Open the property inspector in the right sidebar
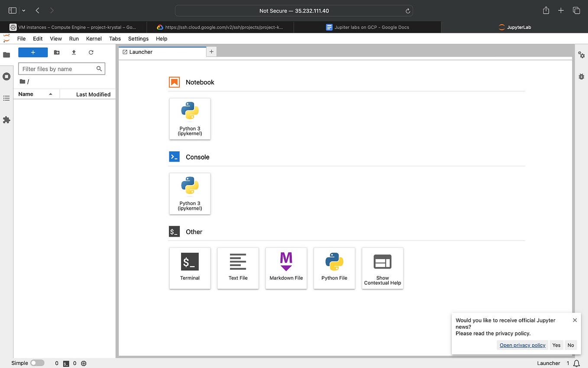 pos(581,55)
